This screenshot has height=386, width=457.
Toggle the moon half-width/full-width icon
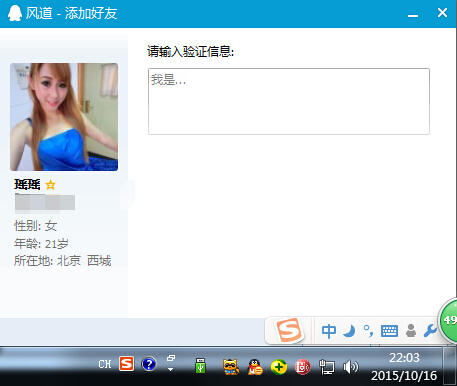[x=349, y=331]
